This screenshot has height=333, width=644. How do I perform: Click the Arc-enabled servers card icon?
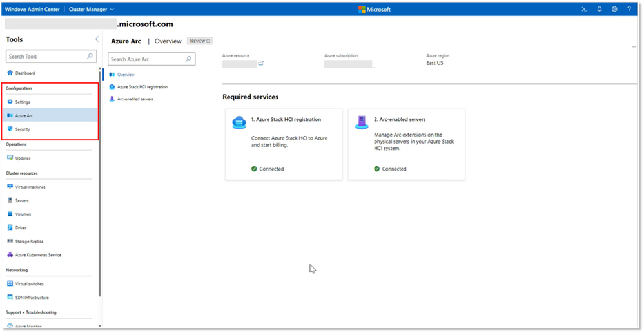(362, 122)
